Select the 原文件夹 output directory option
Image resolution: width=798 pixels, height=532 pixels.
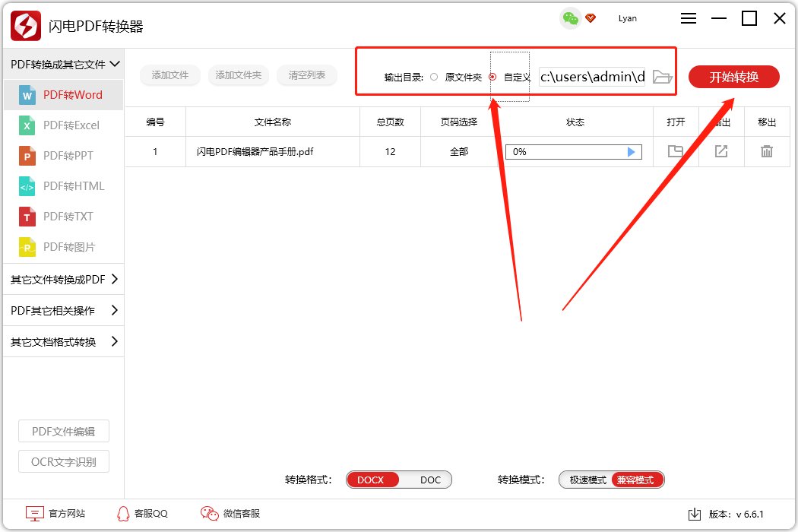click(433, 76)
